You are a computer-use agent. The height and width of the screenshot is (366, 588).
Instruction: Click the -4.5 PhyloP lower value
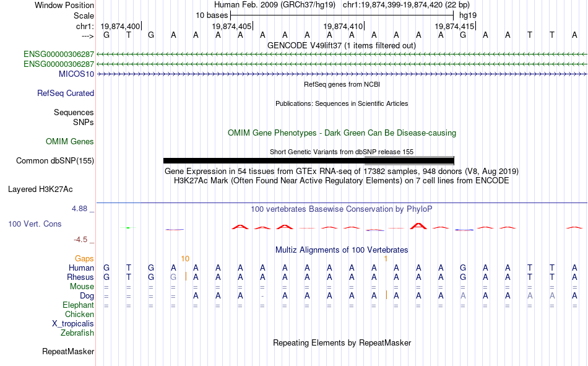pyautogui.click(x=80, y=240)
